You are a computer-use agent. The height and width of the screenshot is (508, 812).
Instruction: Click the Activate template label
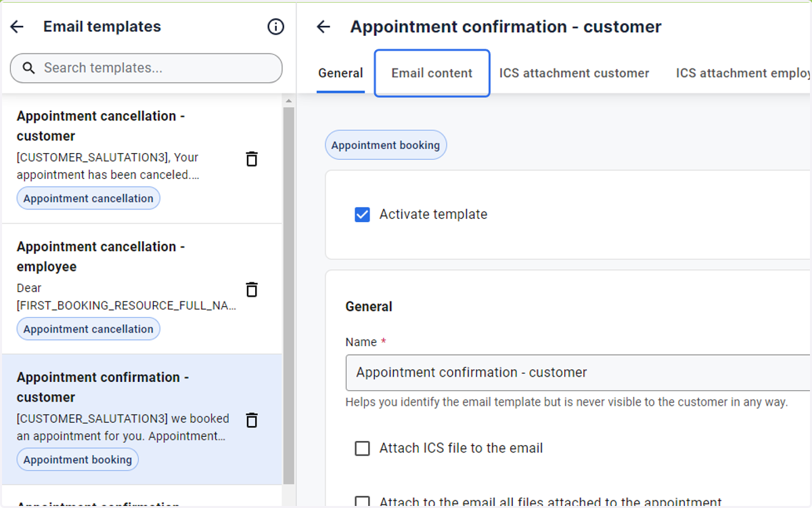tap(433, 215)
